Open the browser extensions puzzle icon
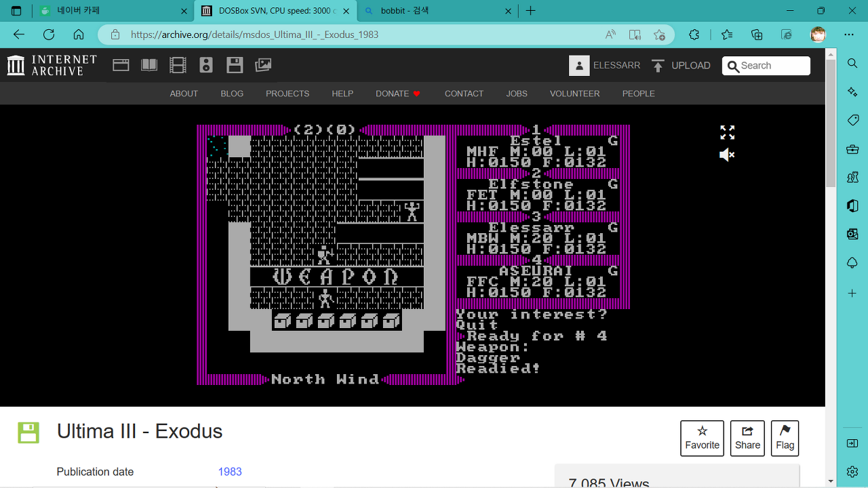Viewport: 868px width, 488px height. pyautogui.click(x=694, y=35)
